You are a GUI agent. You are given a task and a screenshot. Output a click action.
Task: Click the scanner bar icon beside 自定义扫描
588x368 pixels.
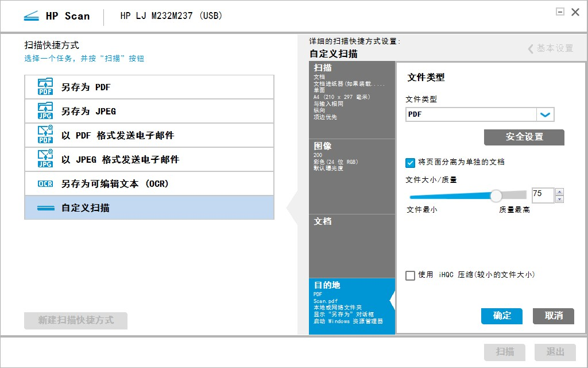point(46,208)
